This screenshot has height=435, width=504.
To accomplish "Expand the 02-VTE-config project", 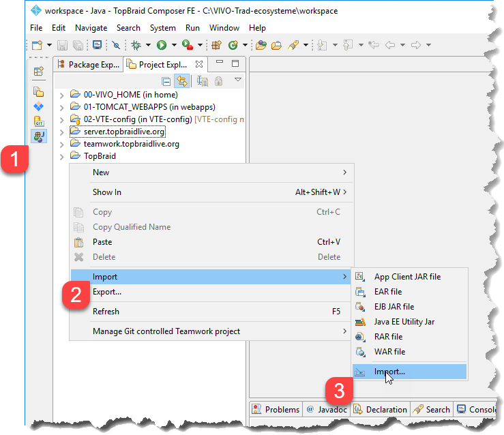I will (61, 120).
